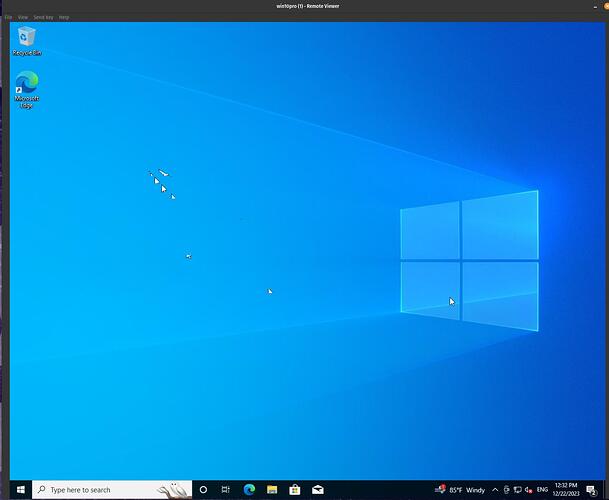
Task: Launch Microsoft Edge from the taskbar
Action: [249, 490]
